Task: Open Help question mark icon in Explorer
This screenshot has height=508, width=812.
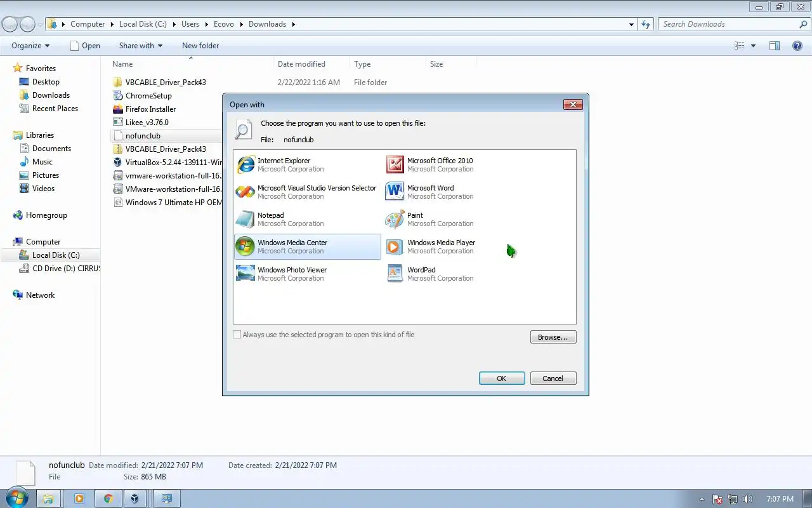Action: click(x=797, y=46)
